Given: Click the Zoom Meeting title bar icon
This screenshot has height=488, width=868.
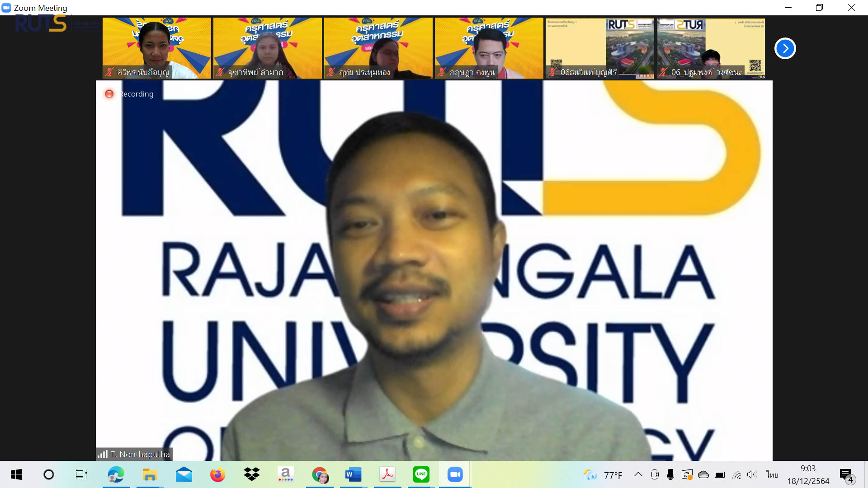Looking at the screenshot, I should [6, 8].
